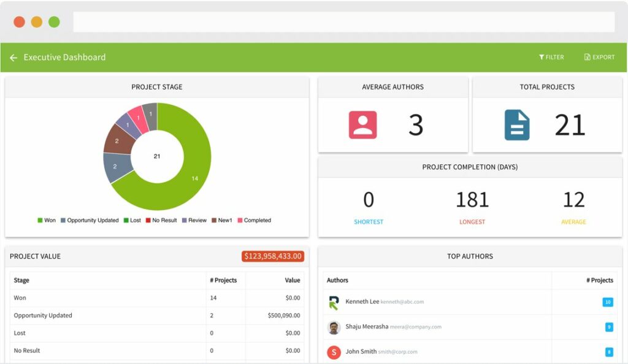Export the dashboard using the Export button
This screenshot has height=364, width=628.
coord(599,57)
